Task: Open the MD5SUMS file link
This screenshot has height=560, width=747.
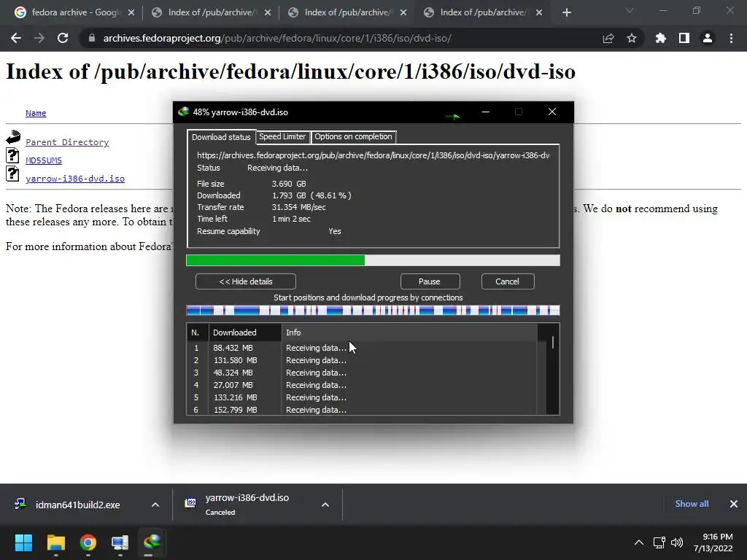Action: click(44, 160)
